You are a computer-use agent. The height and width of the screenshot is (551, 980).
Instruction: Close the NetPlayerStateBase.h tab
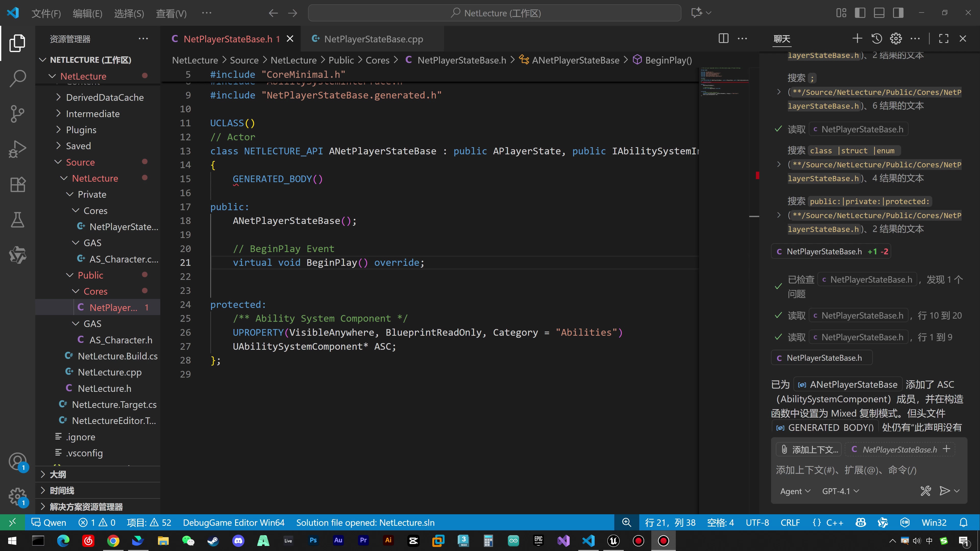290,39
